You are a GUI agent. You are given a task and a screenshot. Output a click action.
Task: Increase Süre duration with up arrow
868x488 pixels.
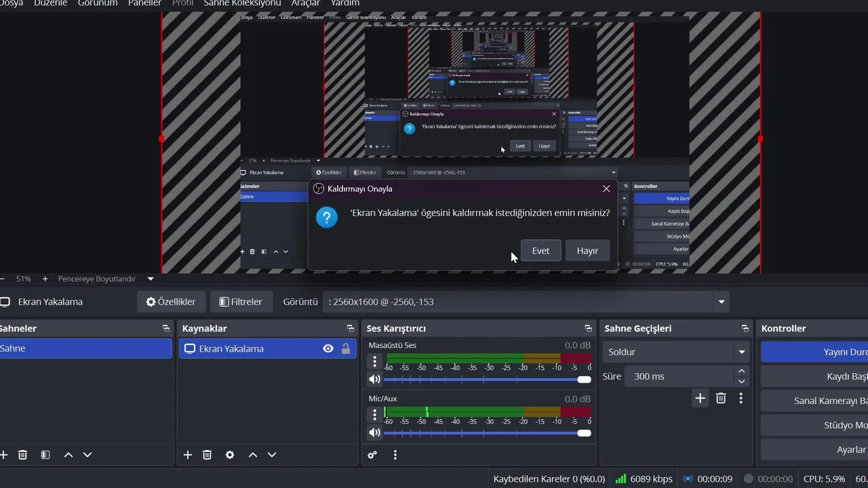coord(742,371)
